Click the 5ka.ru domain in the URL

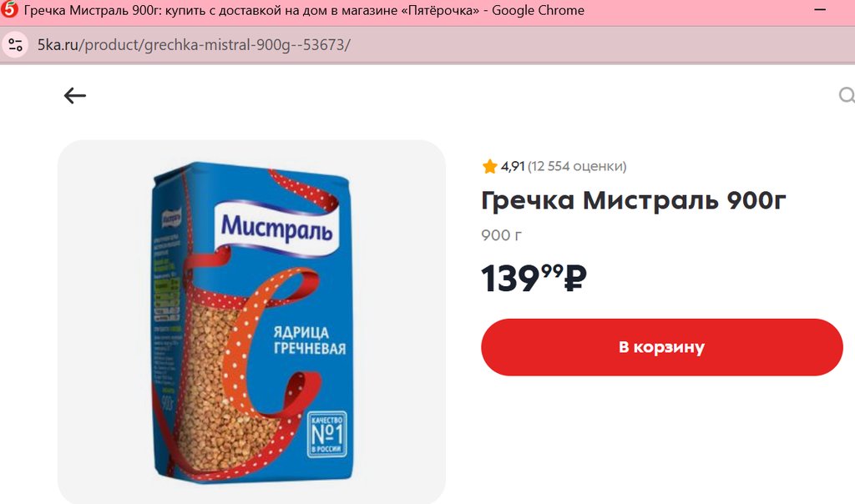(x=58, y=45)
